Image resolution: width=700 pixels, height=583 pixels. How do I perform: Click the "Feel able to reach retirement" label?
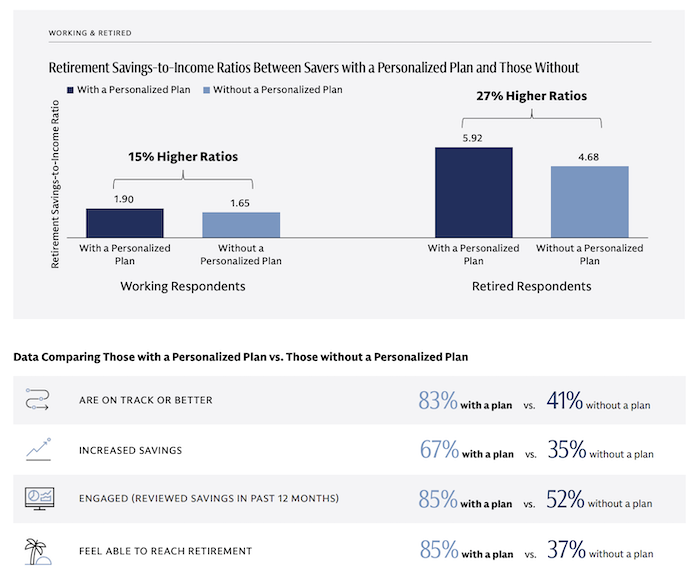[x=164, y=549]
